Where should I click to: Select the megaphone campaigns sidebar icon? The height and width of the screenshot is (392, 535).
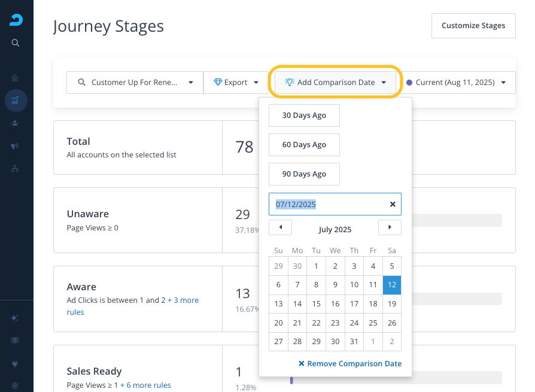[16, 145]
